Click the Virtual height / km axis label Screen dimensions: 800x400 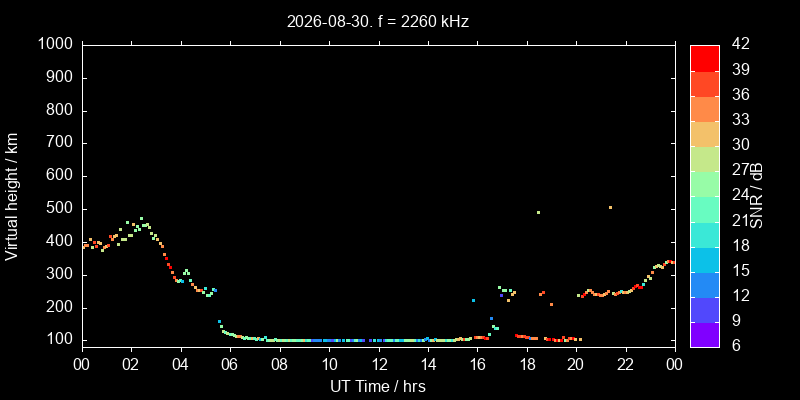[x=12, y=196]
